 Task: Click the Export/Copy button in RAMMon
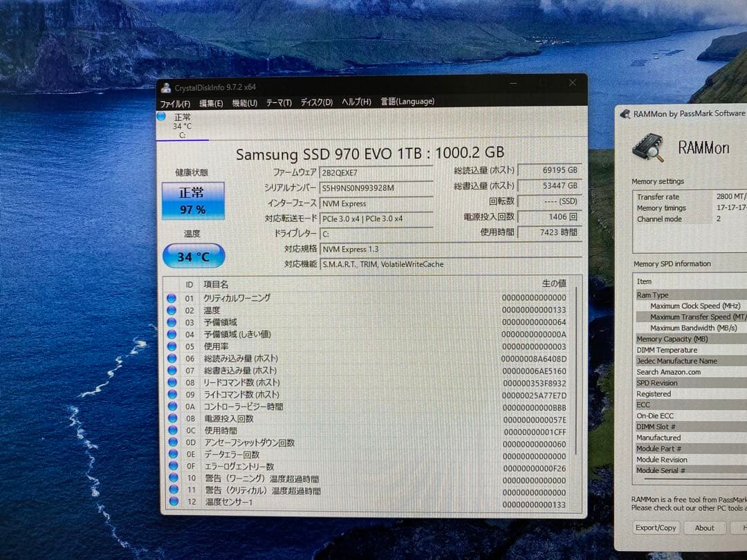656,528
